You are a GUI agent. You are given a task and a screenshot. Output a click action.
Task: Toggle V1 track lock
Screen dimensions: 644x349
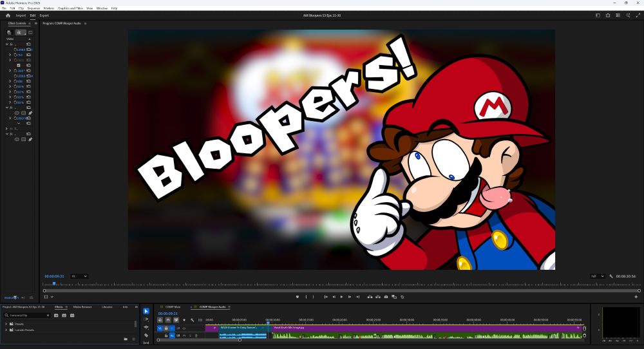point(166,328)
